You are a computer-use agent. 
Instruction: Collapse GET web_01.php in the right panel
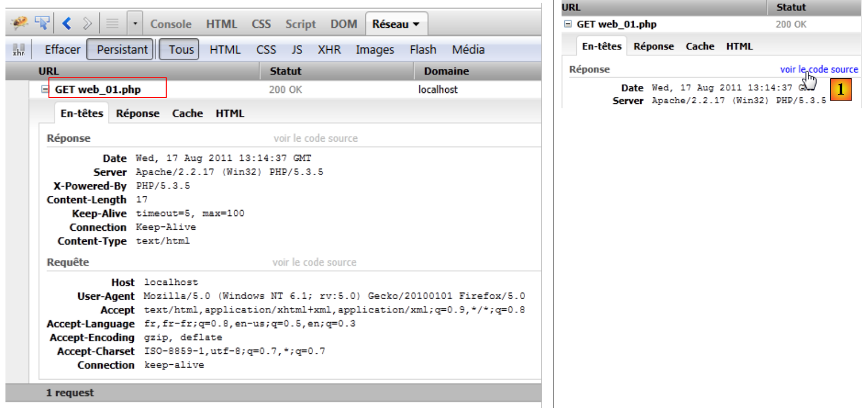point(568,24)
